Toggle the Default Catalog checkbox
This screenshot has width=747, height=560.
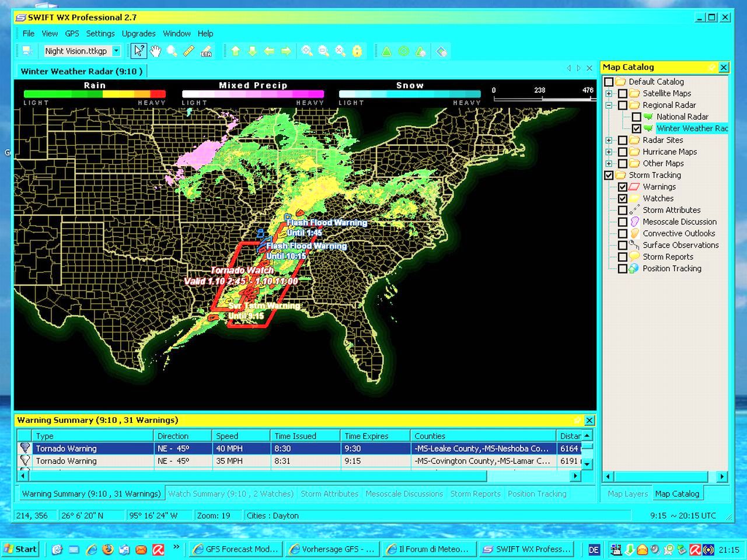609,82
